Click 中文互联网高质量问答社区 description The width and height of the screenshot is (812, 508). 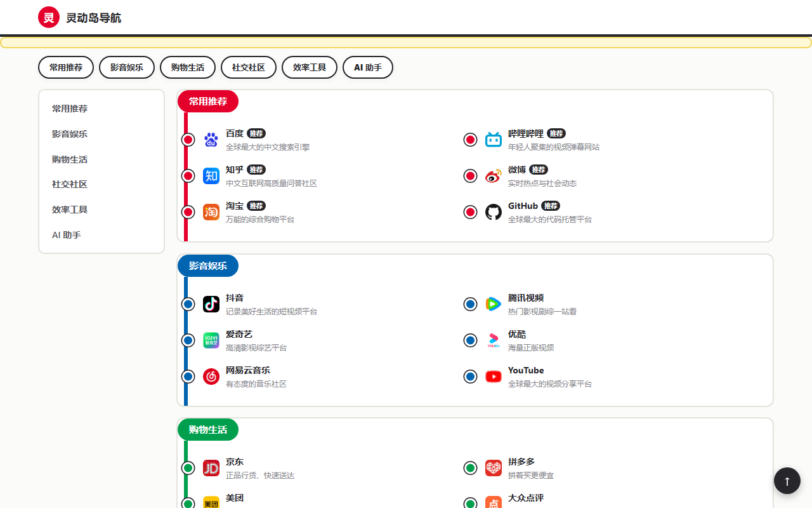click(272, 184)
